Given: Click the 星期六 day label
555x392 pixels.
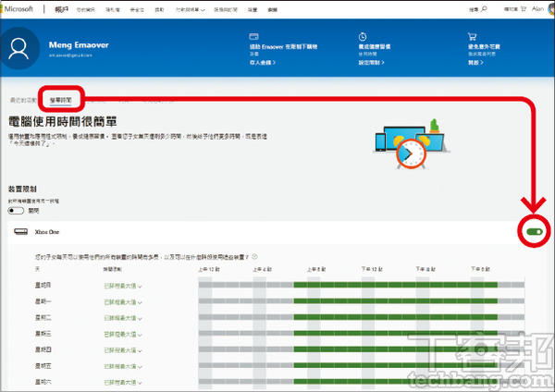Looking at the screenshot, I should (x=43, y=382).
